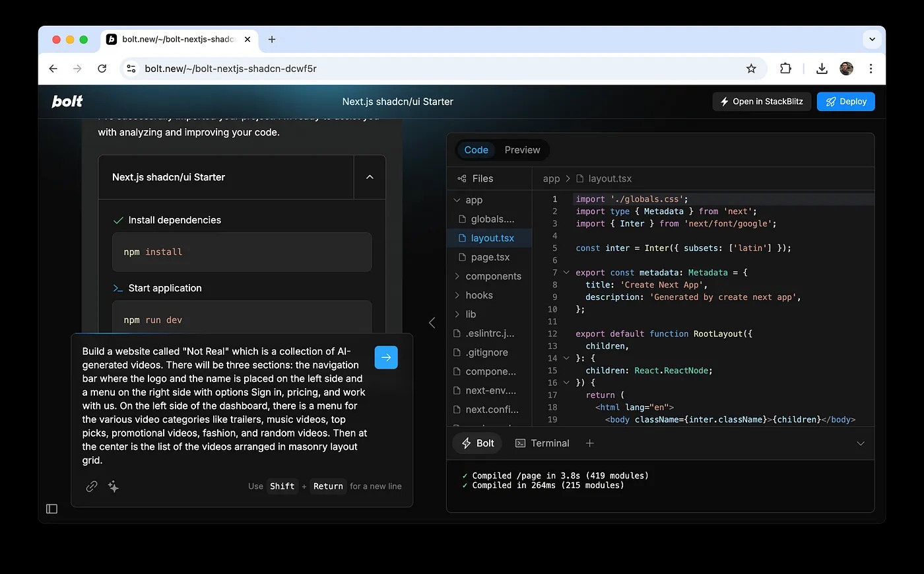Open the compone... json file
This screenshot has height=574, width=924.
pos(490,371)
